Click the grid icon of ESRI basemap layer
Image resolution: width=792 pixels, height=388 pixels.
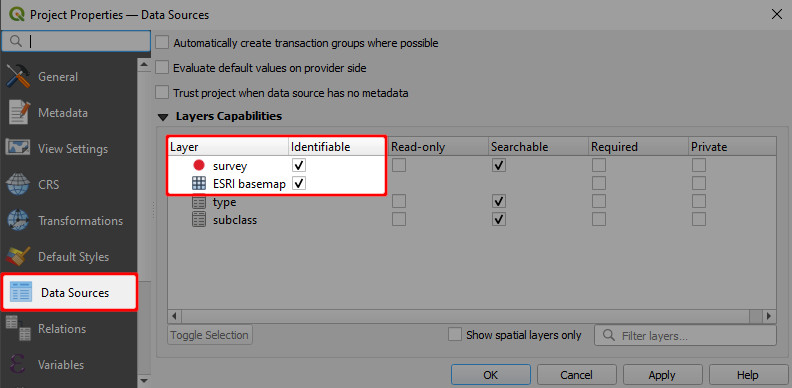tap(199, 183)
